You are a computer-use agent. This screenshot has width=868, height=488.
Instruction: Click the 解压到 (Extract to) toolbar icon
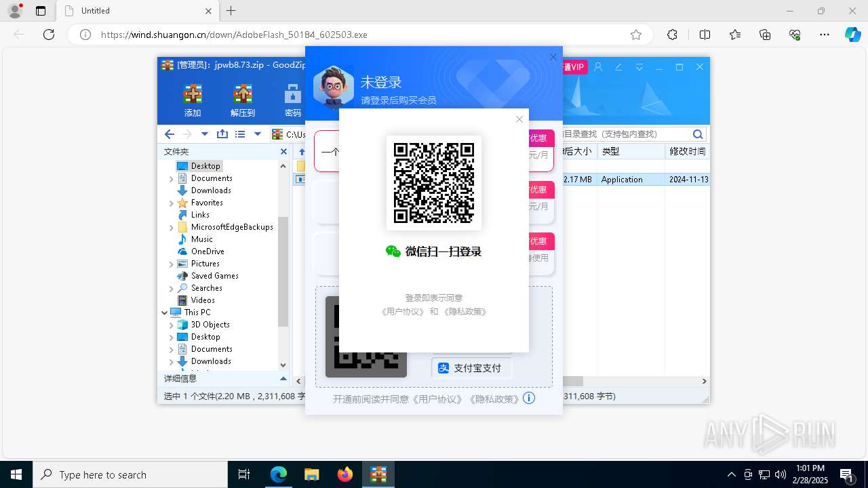tap(242, 100)
